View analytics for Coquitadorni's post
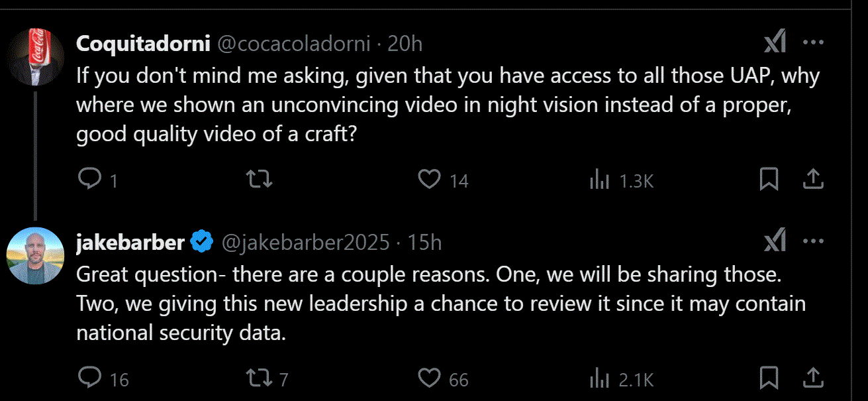 (599, 180)
